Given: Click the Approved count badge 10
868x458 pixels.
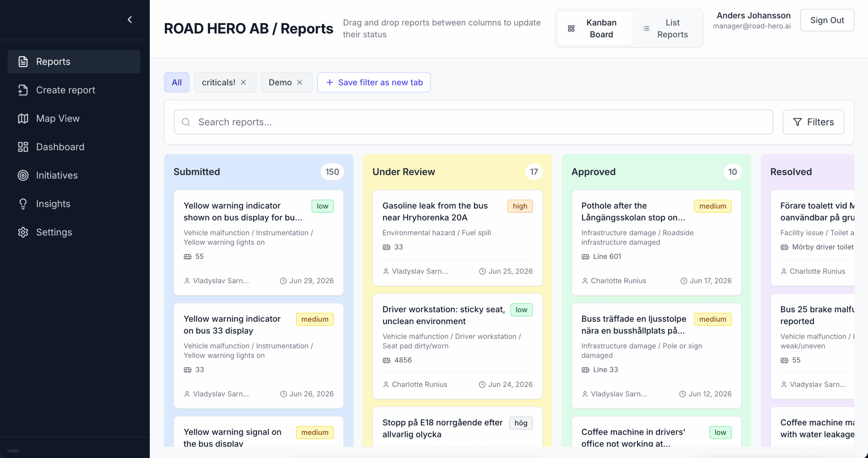Looking at the screenshot, I should (x=733, y=172).
